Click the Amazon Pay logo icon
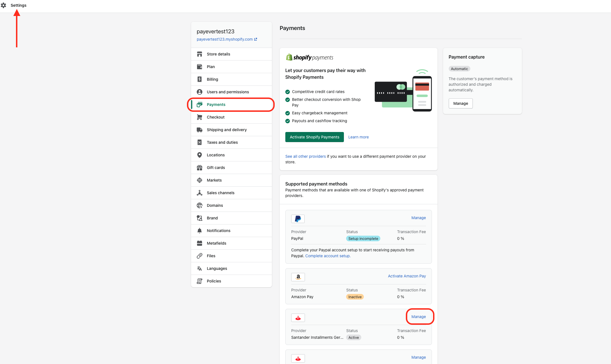This screenshot has height=364, width=611. [298, 277]
